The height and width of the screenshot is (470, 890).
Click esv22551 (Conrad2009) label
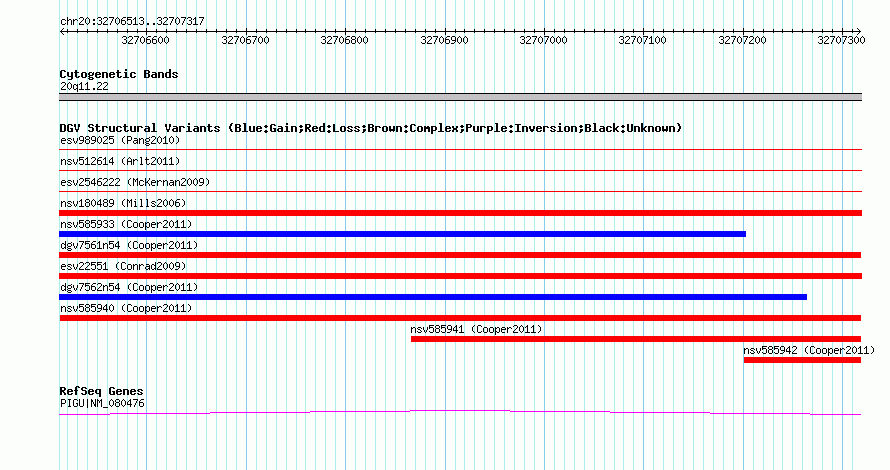123,266
